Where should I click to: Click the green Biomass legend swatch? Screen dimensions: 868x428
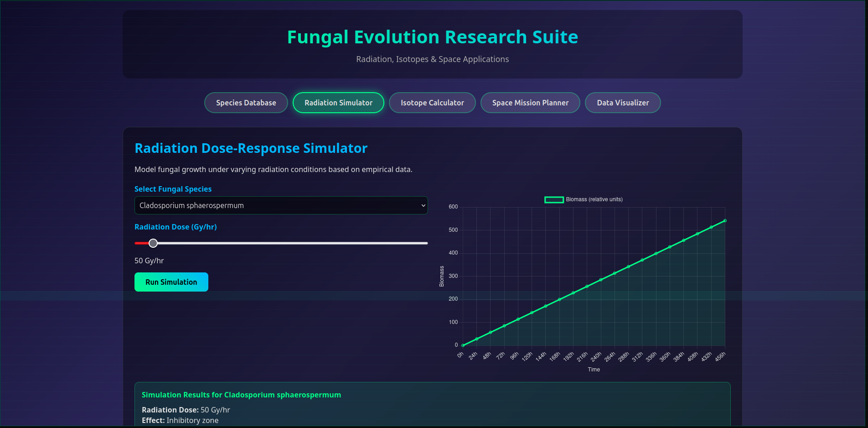(553, 199)
